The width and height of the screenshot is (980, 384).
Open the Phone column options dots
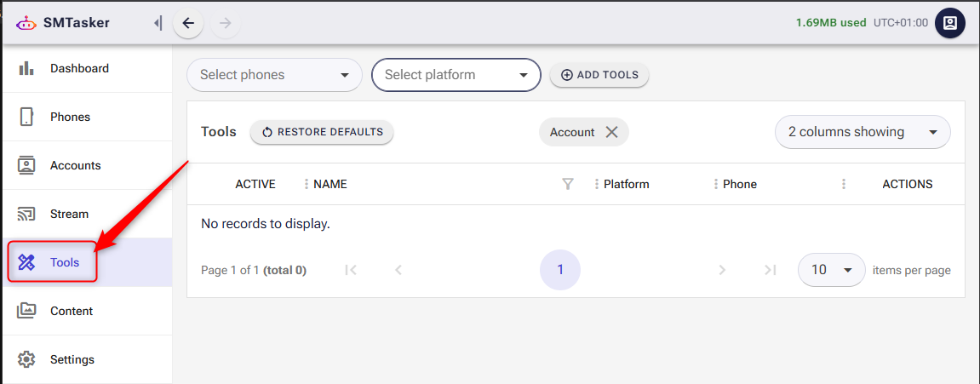tap(716, 184)
